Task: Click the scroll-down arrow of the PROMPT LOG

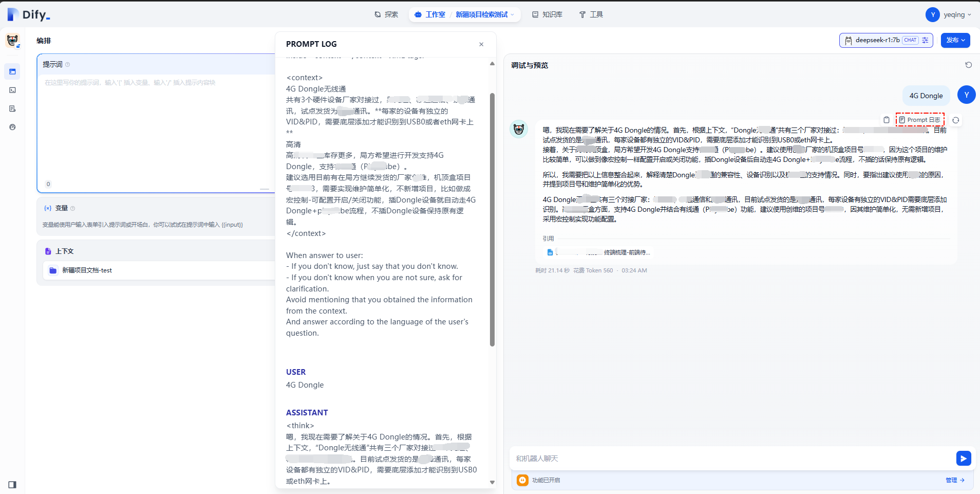Action: pyautogui.click(x=492, y=482)
